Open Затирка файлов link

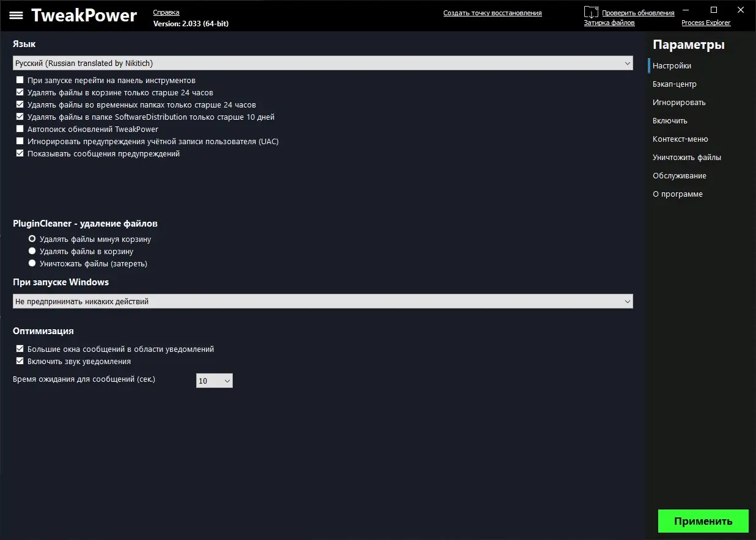609,23
